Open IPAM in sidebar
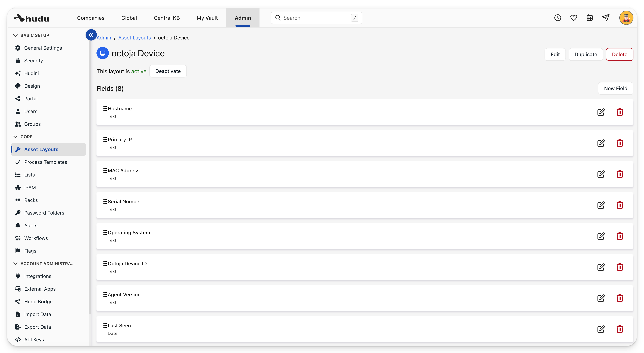The image size is (644, 353). [x=48, y=188]
